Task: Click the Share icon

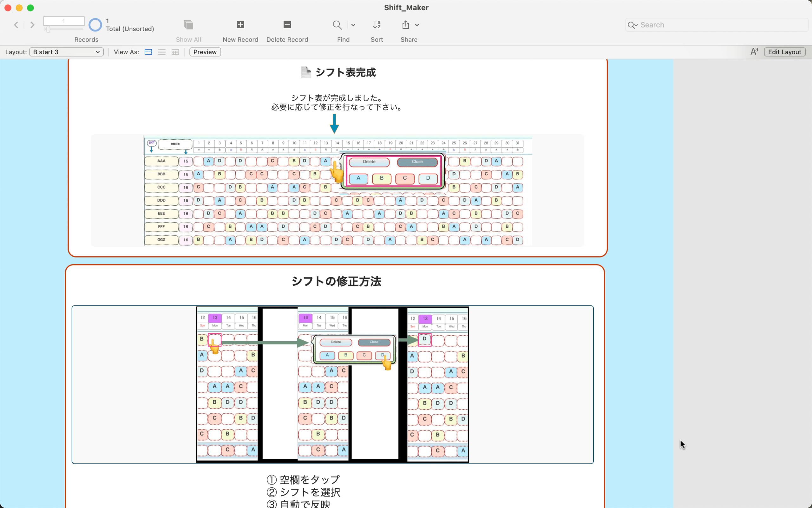Action: [x=406, y=24]
